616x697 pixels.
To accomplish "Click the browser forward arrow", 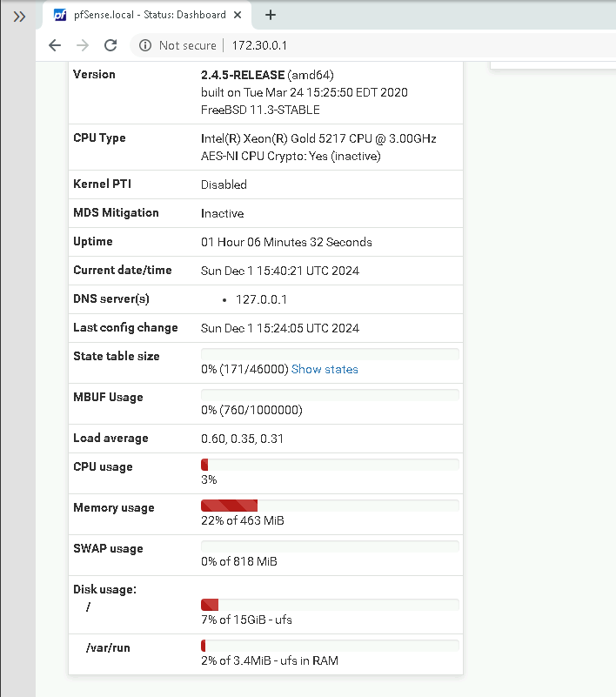I will pos(83,45).
